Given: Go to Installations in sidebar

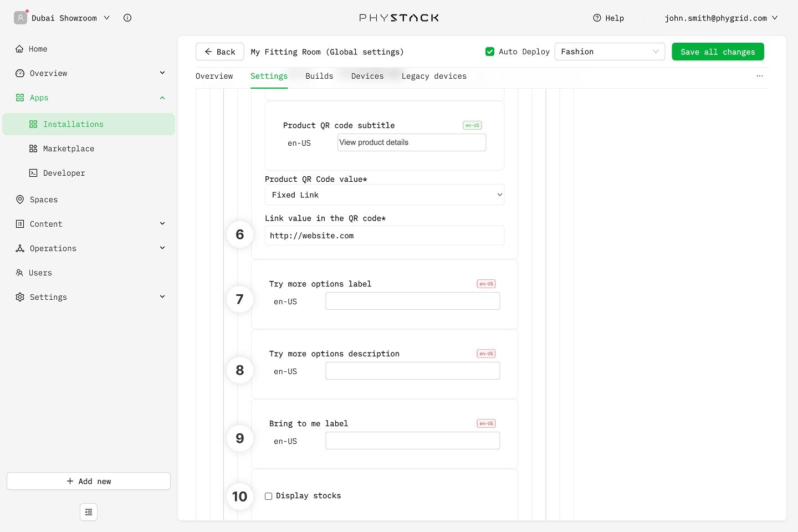Looking at the screenshot, I should coord(89,124).
